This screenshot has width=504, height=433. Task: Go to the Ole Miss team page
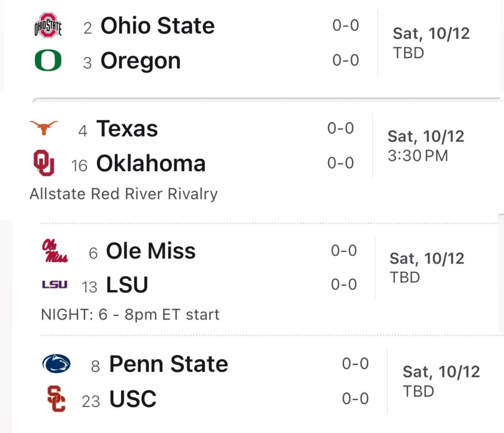pyautogui.click(x=150, y=251)
